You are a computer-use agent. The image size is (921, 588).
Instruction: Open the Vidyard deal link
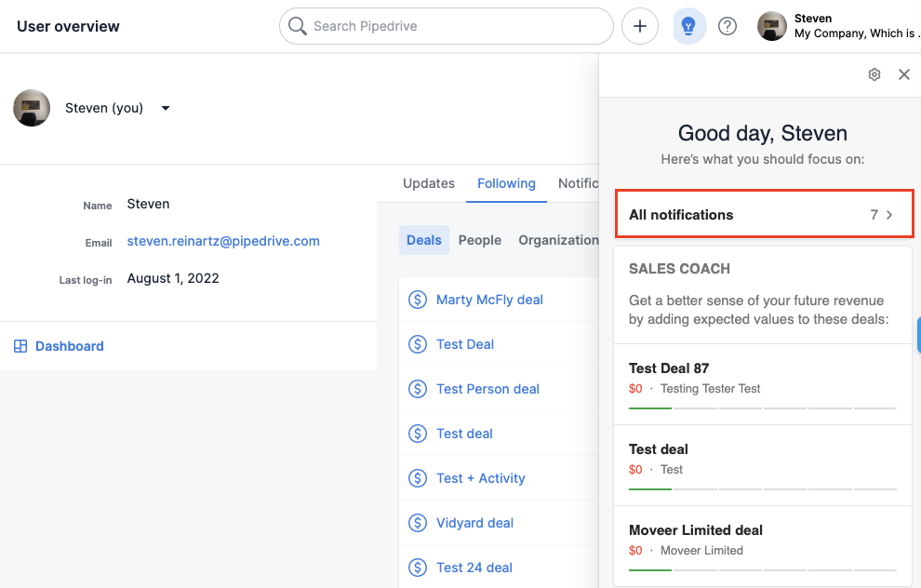click(x=474, y=523)
